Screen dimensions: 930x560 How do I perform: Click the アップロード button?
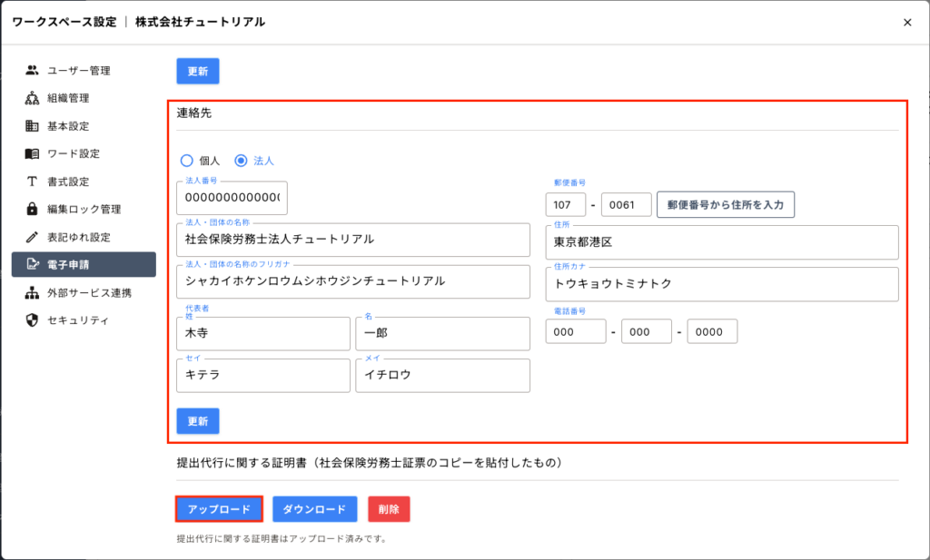[x=219, y=509]
